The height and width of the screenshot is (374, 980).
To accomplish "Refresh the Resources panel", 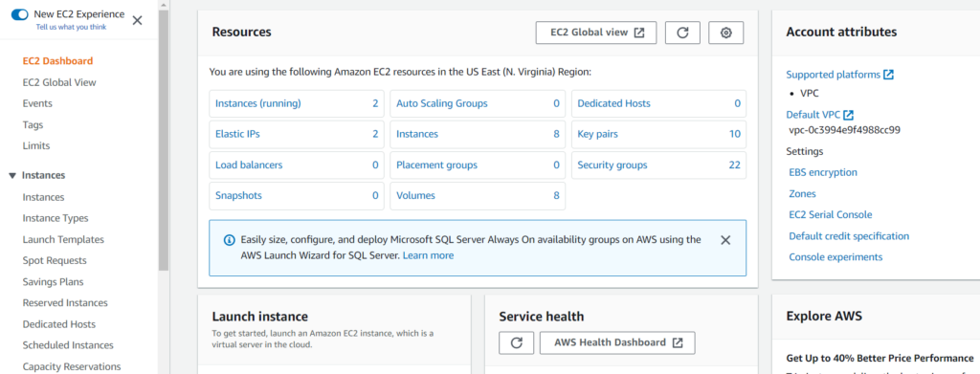I will coord(682,33).
